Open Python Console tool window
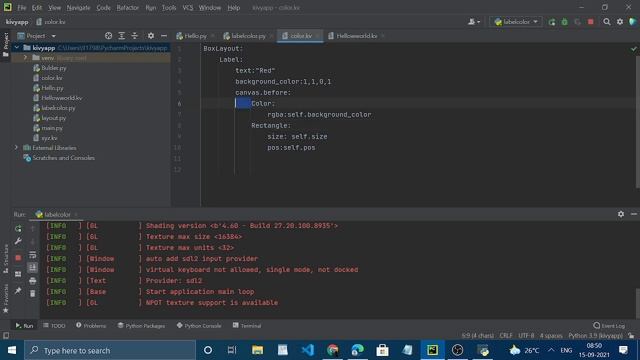The height and width of the screenshot is (360, 640). point(199,326)
